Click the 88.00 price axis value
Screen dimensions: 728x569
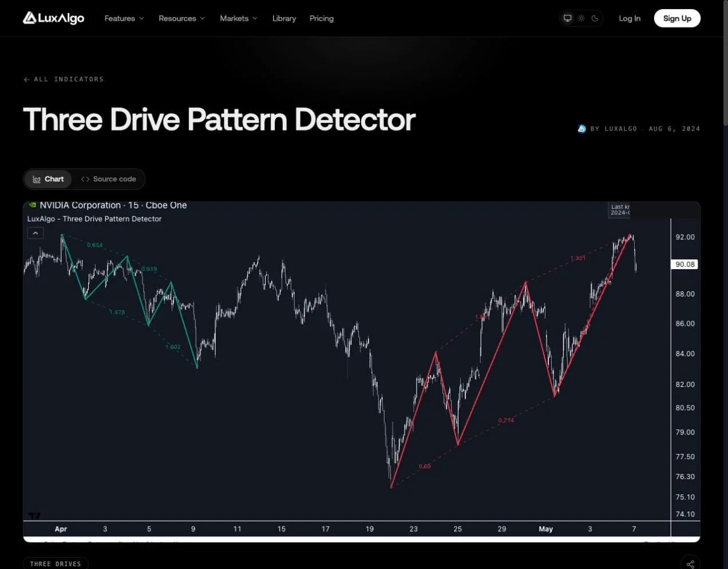685,294
